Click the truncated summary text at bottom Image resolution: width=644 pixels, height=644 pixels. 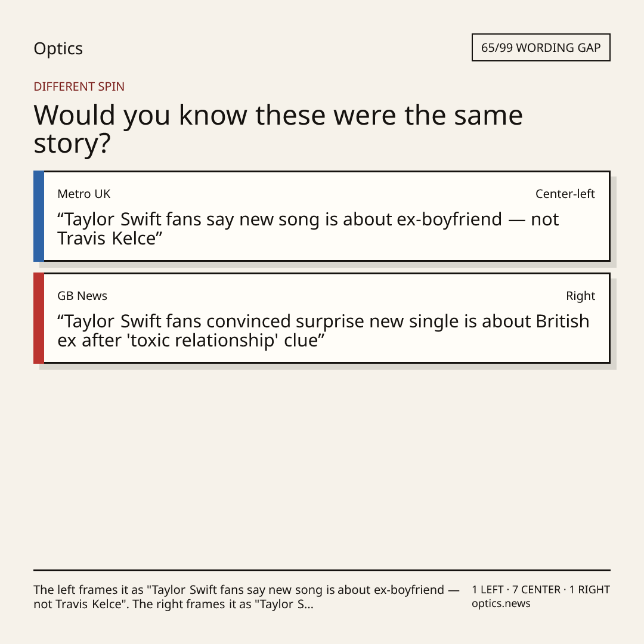(246, 597)
